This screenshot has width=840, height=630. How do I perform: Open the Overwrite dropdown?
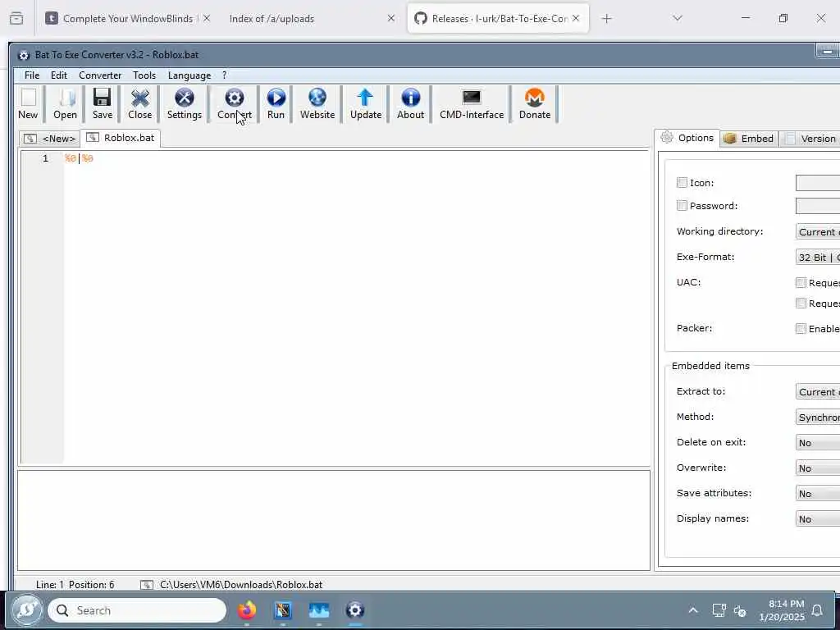(818, 468)
